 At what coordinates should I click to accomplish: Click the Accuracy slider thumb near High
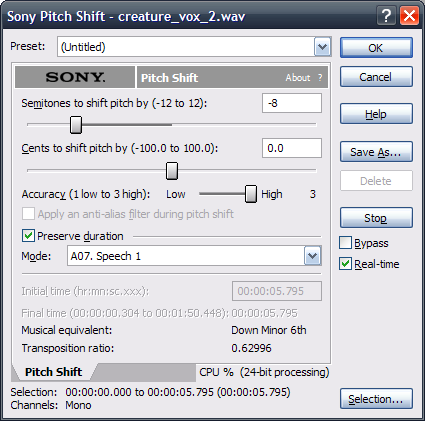pyautogui.click(x=251, y=194)
